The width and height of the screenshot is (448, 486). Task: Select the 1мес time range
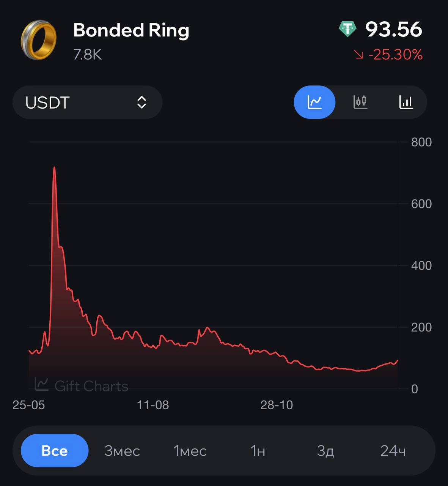click(190, 451)
